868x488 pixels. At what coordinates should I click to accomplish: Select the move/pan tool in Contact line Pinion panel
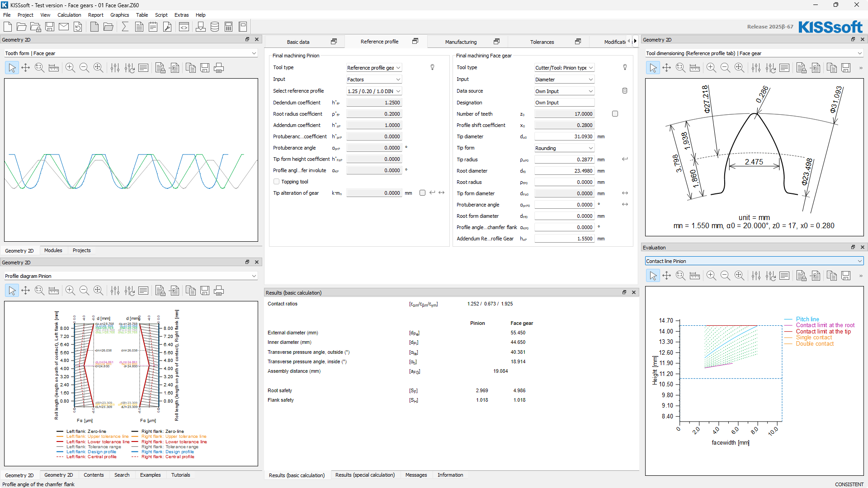[x=666, y=276]
